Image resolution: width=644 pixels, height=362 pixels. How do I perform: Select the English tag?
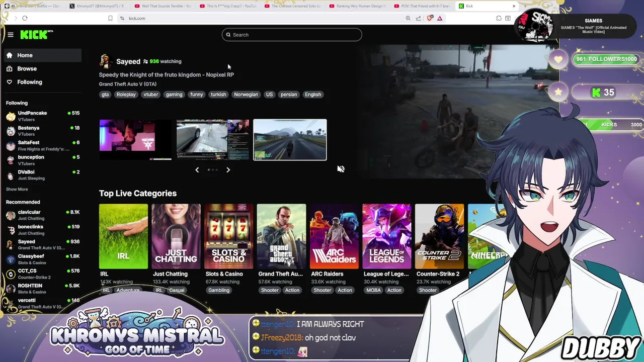(313, 95)
